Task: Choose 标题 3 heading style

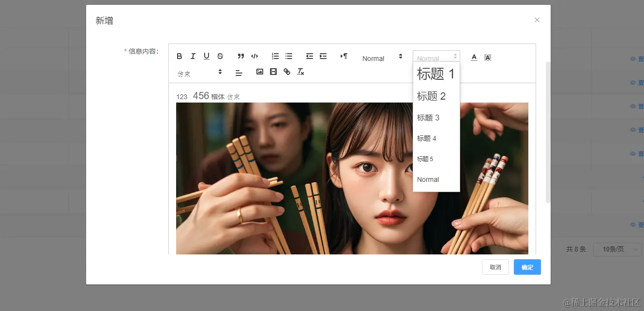Action: click(428, 117)
